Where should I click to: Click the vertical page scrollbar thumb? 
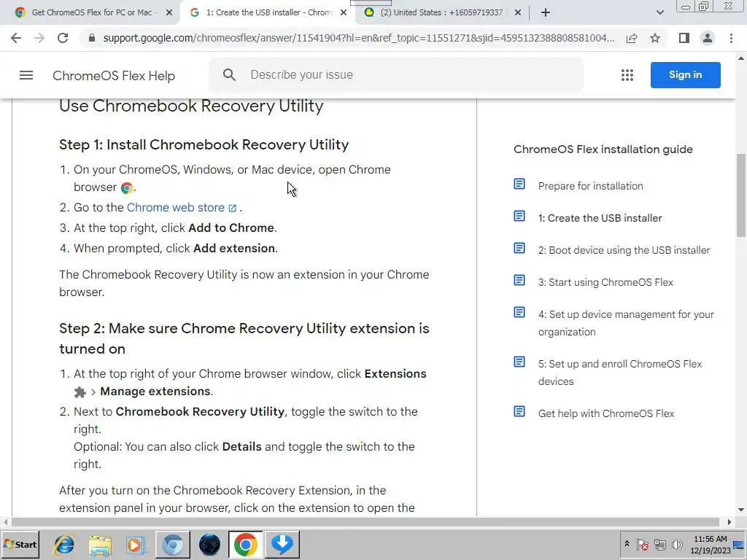(x=741, y=194)
